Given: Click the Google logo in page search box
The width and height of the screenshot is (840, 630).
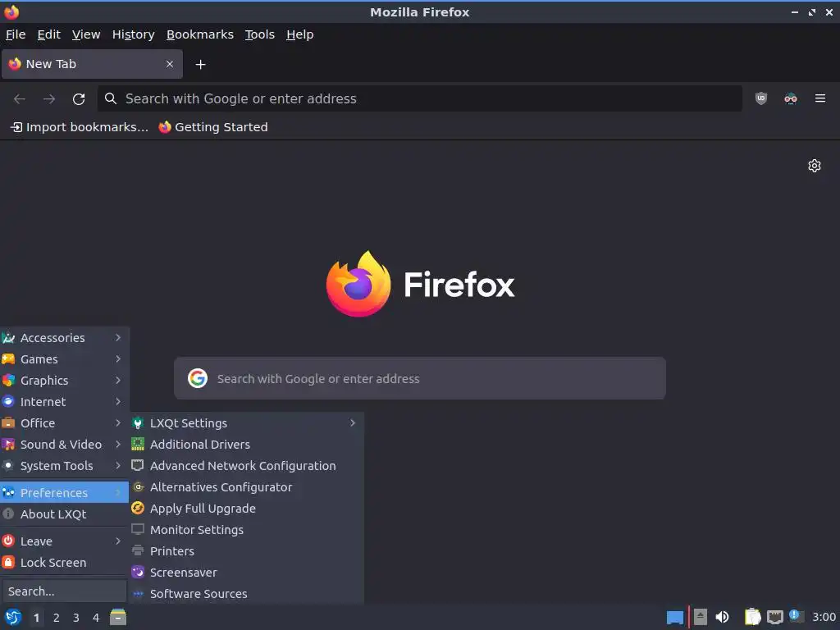Looking at the screenshot, I should click(x=198, y=378).
